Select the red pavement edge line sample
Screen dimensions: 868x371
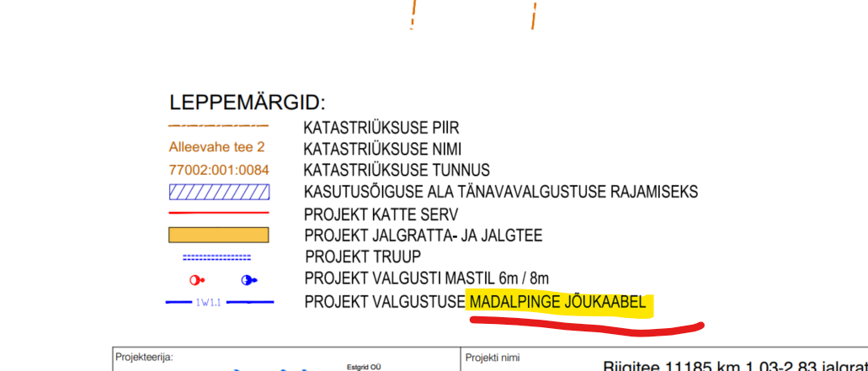[219, 213]
